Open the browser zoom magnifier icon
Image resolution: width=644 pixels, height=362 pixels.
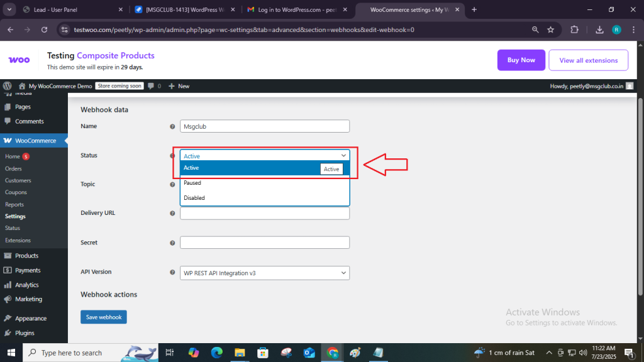point(535,30)
